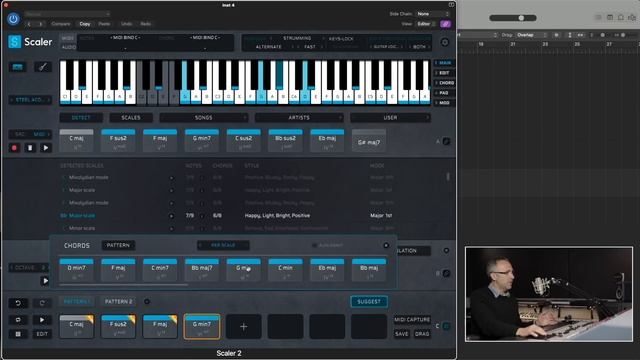This screenshot has height=360, width=640.
Task: Switch to MAIN tab
Action: 444,63
